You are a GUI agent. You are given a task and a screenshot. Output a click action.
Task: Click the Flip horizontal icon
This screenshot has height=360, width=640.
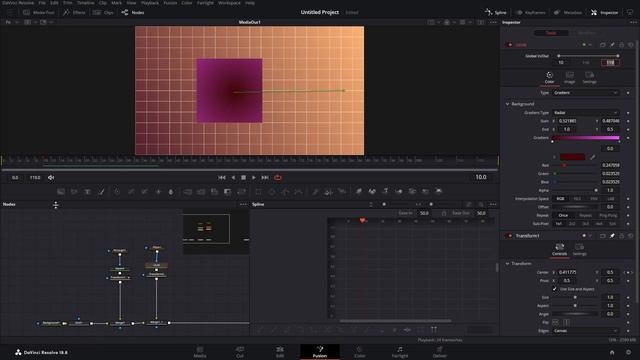[x=556, y=322]
